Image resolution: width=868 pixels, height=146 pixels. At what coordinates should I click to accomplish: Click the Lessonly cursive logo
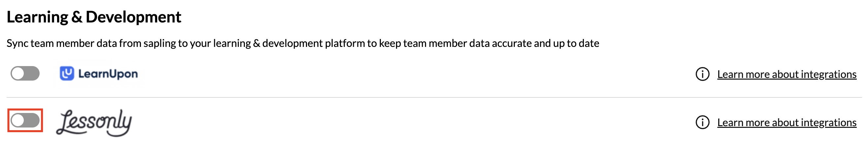94,122
